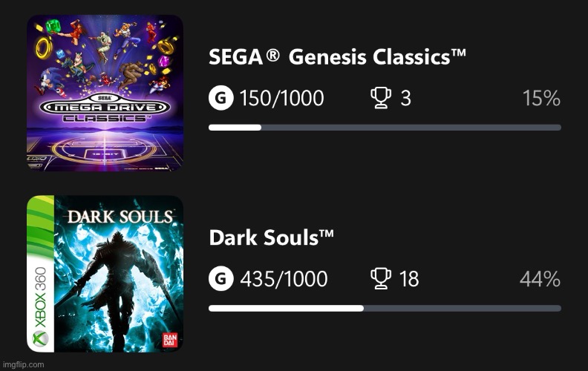This screenshot has height=371, width=588.
Task: Open the Dark Souls Xbox 360 cover art
Action: coord(105,273)
